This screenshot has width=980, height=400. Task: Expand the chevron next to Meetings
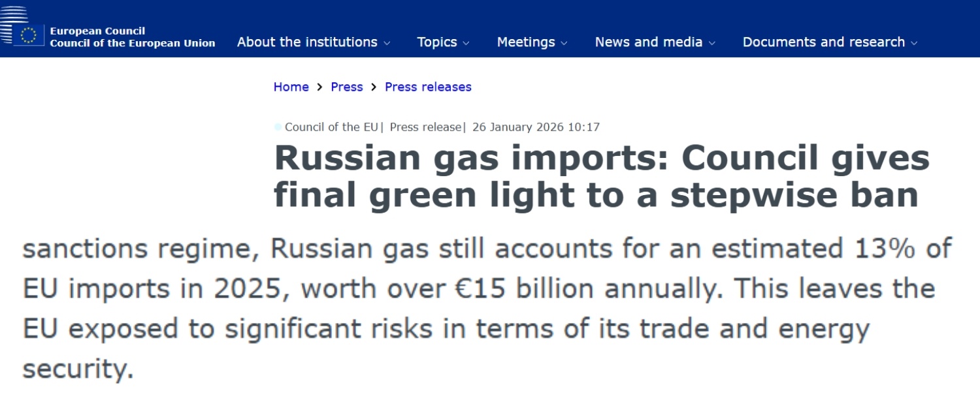tap(564, 44)
